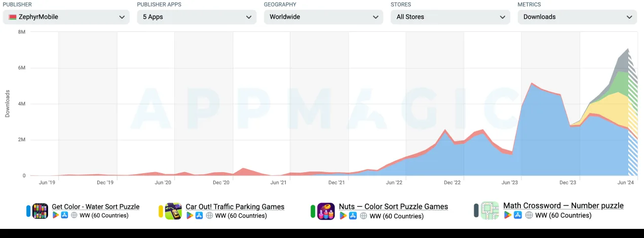Screen dimensions: 644x238
Task: Click globe icon under Nuts Color Sort
Action: [x=363, y=216]
